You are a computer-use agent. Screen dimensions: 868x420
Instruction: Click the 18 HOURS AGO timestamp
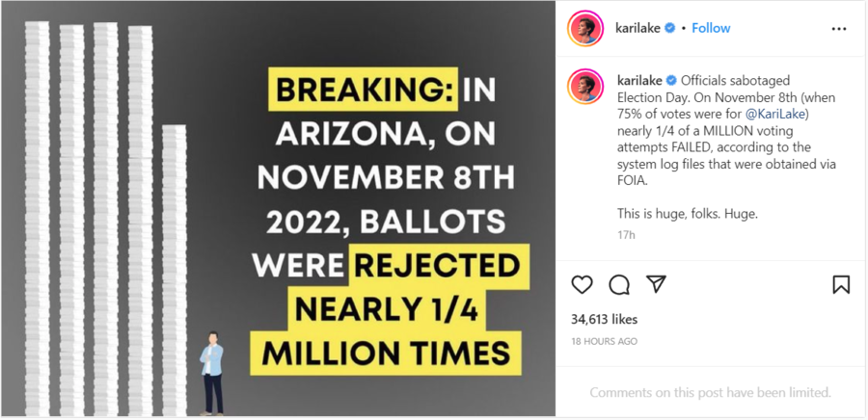(x=604, y=342)
